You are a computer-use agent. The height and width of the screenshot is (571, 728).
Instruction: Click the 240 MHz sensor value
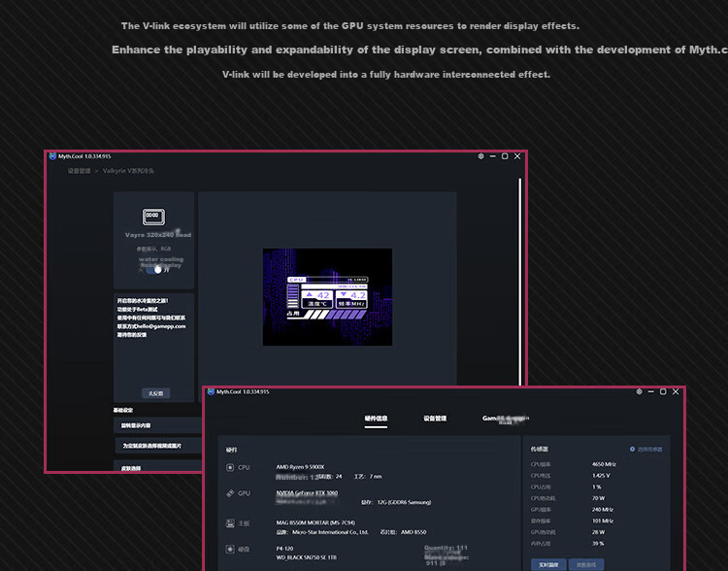point(603,509)
